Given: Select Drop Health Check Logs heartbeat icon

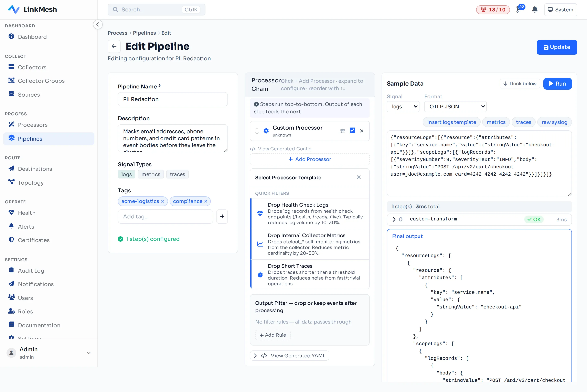Looking at the screenshot, I should (260, 214).
